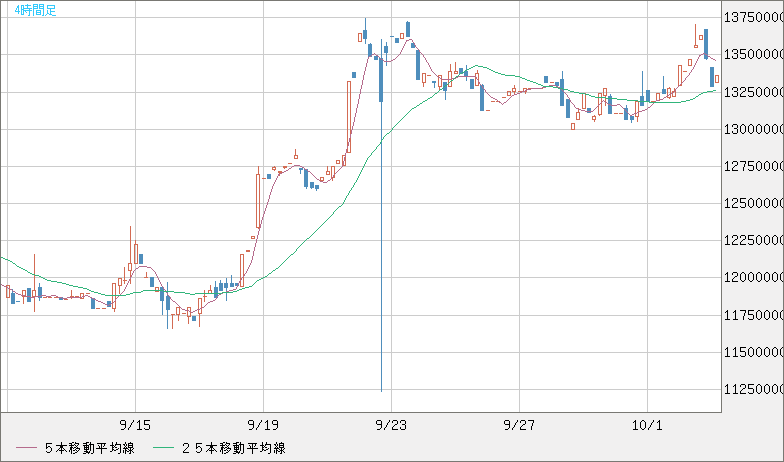The height and width of the screenshot is (462, 784).
Task: Click the 9/19 date axis label
Action: (263, 426)
